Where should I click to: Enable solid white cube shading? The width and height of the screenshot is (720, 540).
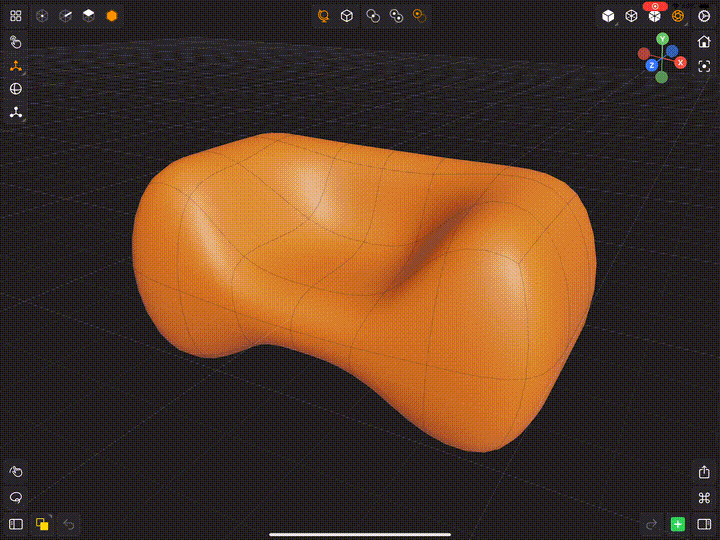[x=608, y=16]
